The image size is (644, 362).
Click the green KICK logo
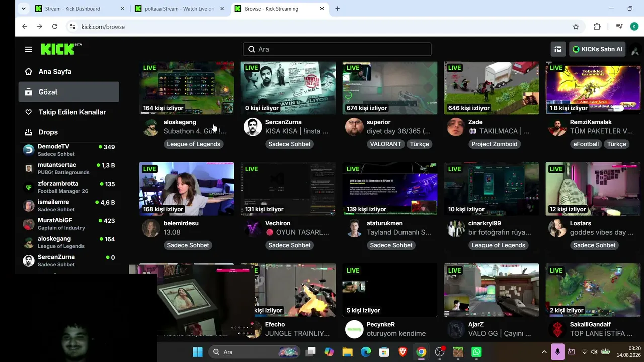pos(61,49)
